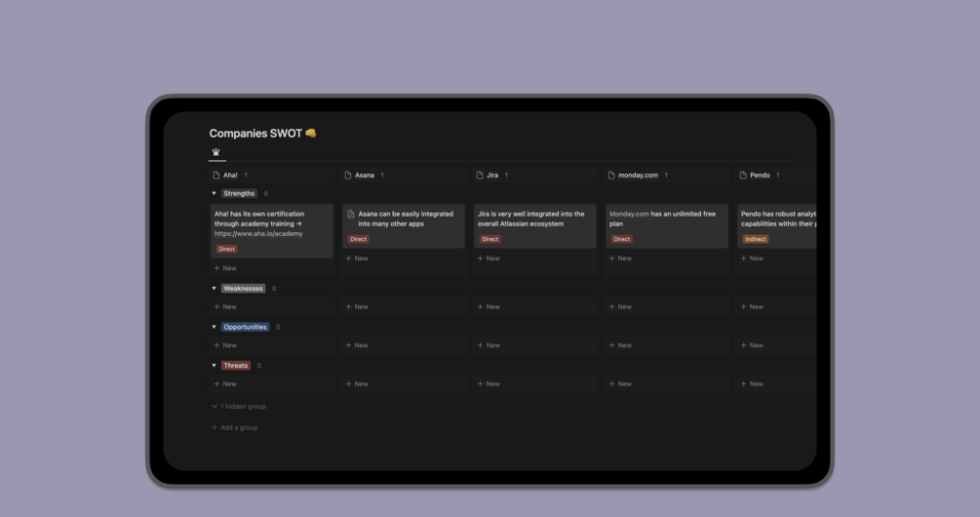The width and height of the screenshot is (980, 517).
Task: Click the Indirect tag on Pendo card
Action: pyautogui.click(x=755, y=239)
